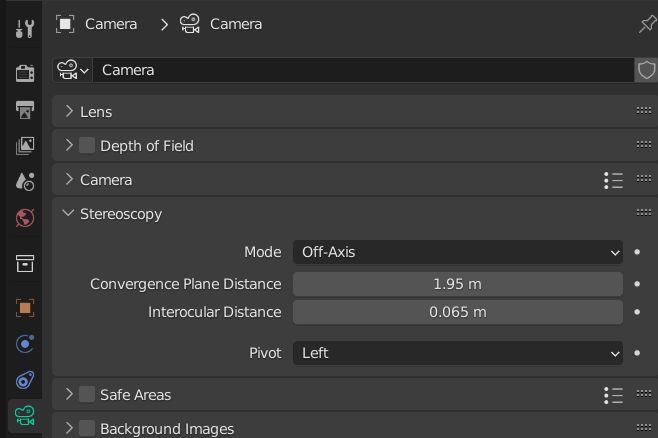Click the Convergence Plane Distance field
This screenshot has height=438, width=658.
pyautogui.click(x=458, y=284)
